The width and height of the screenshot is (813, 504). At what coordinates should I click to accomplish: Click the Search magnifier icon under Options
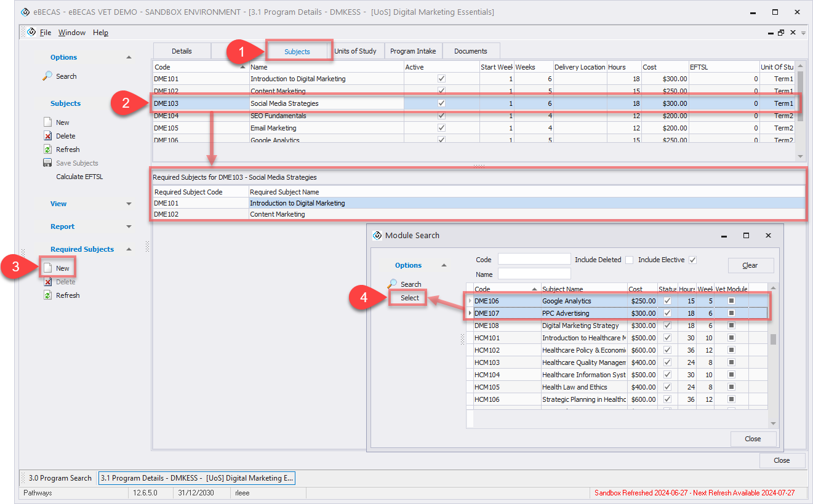pos(48,76)
